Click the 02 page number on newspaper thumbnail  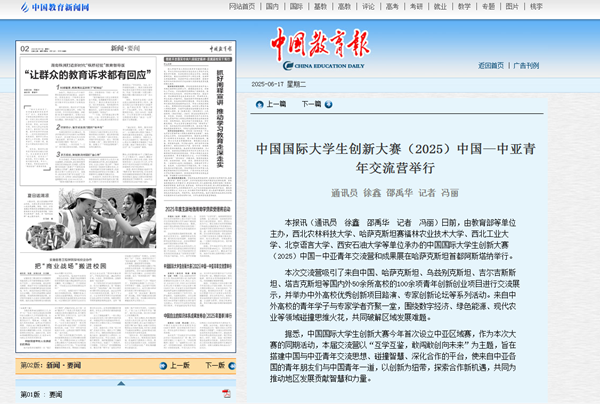pos(24,49)
